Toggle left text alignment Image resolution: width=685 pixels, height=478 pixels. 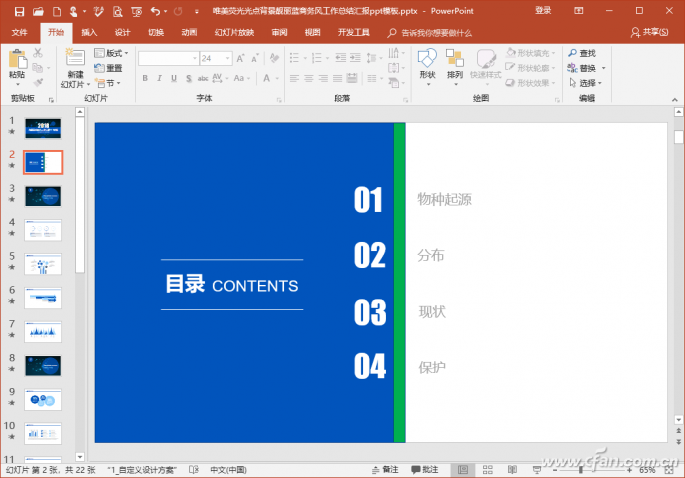[x=294, y=78]
